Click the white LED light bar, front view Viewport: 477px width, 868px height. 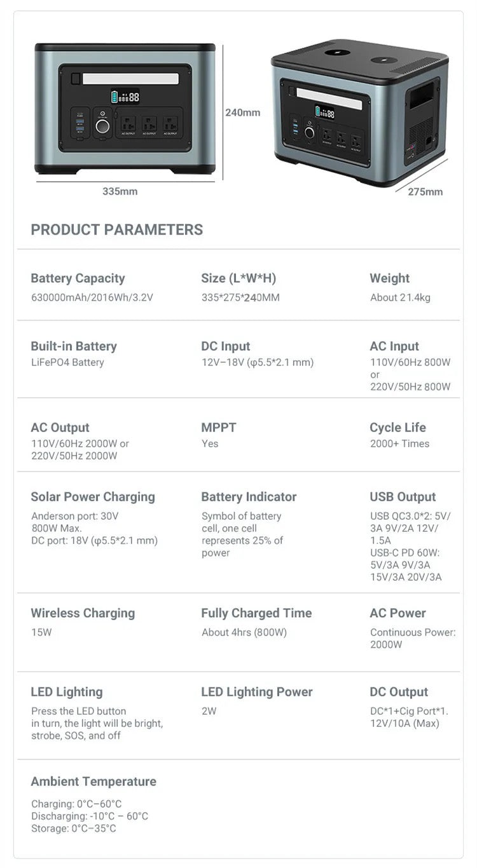[x=130, y=79]
